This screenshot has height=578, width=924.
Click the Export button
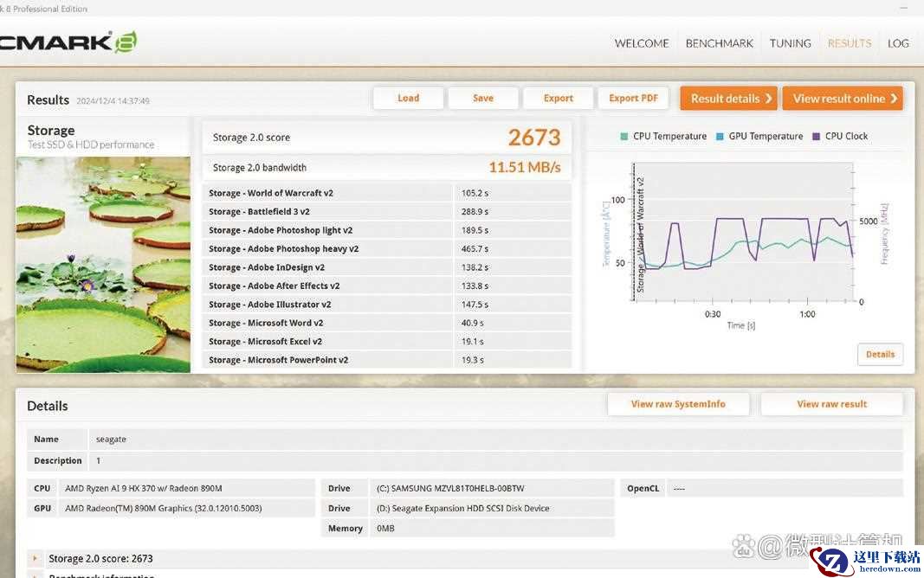558,99
